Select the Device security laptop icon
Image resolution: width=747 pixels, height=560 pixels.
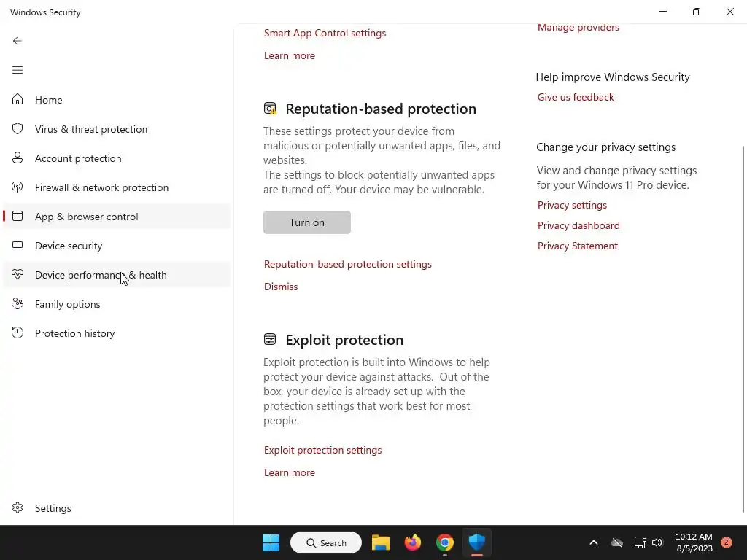18,245
